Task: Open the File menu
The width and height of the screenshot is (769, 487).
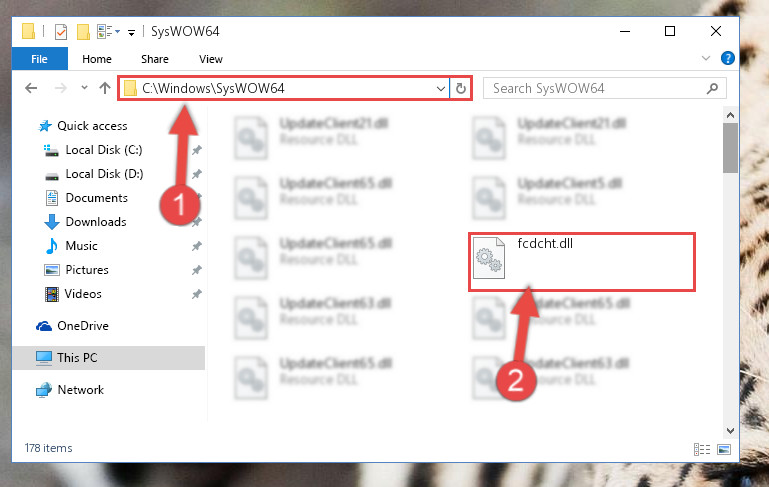Action: (x=39, y=59)
